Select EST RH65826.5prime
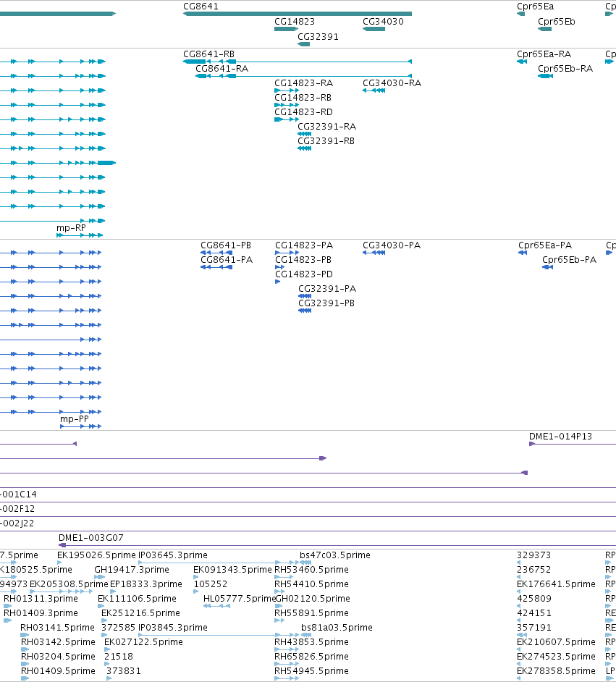The width and height of the screenshot is (616, 682). 287,664
